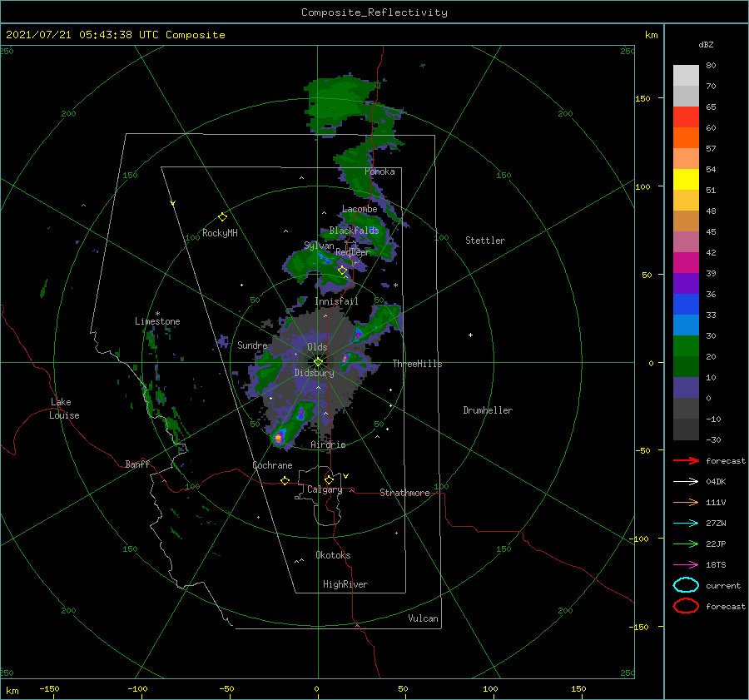This screenshot has height=700, width=749.
Task: Click the radar site diamond at map center
Action: tap(318, 362)
